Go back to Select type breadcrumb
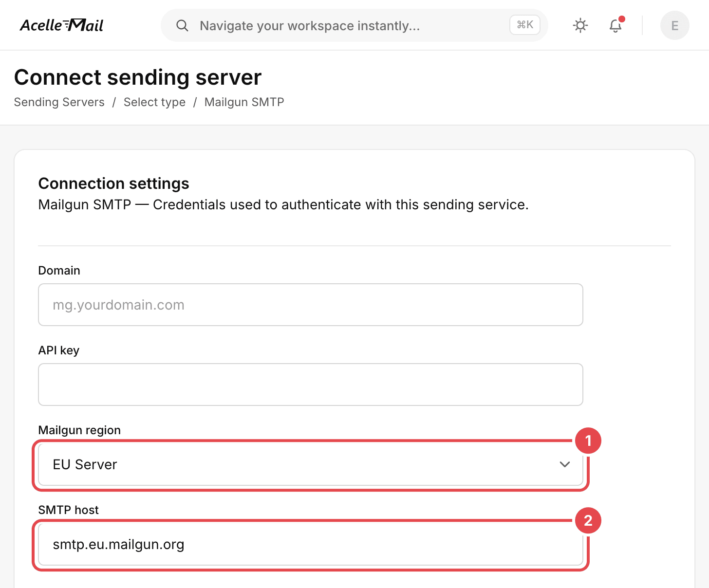This screenshot has width=709, height=588. [154, 102]
